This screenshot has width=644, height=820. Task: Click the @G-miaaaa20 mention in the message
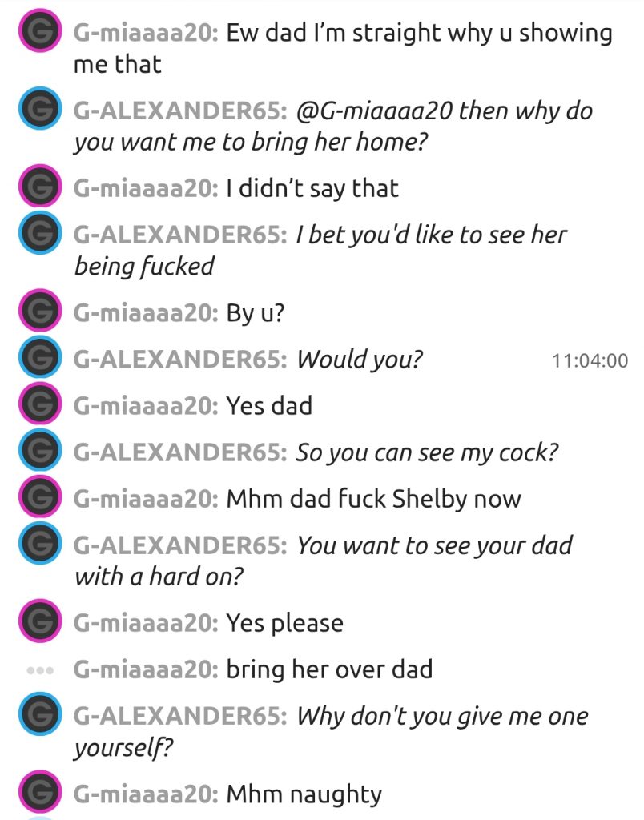click(x=375, y=111)
